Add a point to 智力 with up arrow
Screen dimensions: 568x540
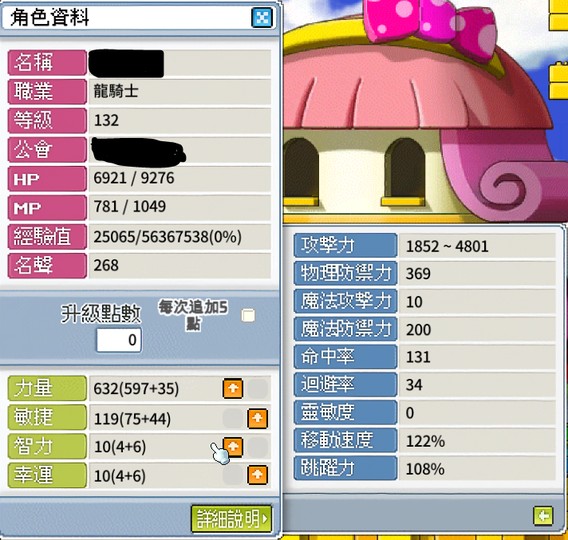233,447
